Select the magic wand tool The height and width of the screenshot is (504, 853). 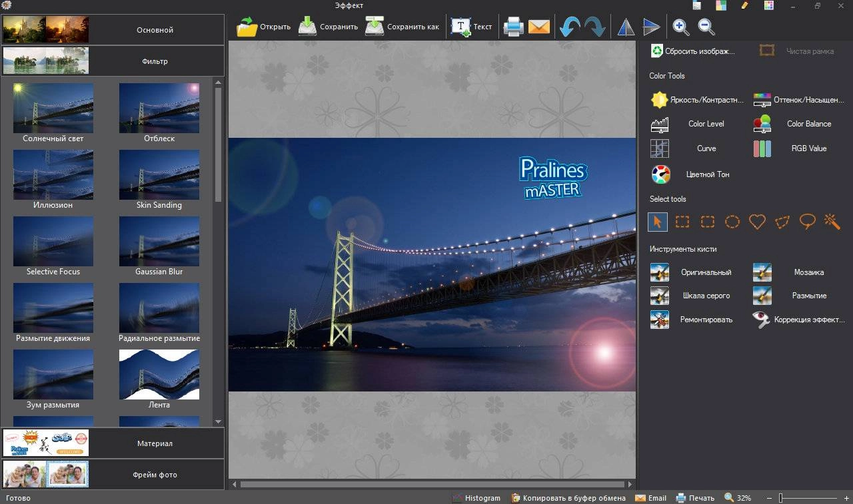click(x=832, y=222)
